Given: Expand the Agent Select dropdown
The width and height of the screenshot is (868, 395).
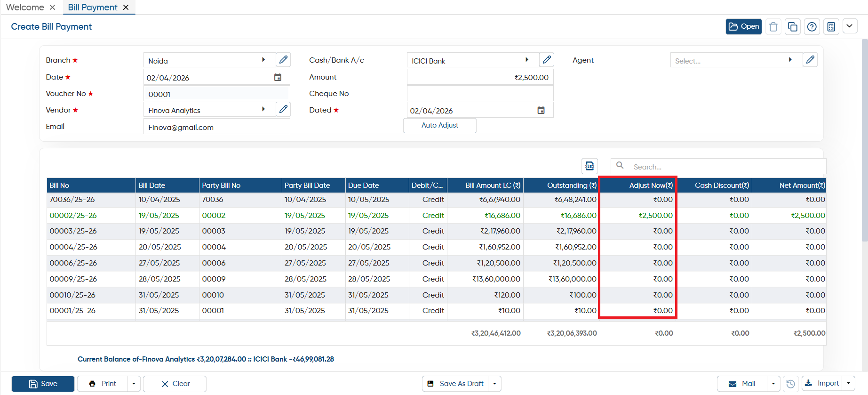Looking at the screenshot, I should tap(790, 60).
